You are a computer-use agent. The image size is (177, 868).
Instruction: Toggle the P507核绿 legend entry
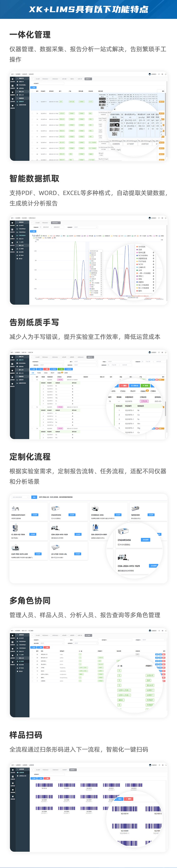coord(142,261)
